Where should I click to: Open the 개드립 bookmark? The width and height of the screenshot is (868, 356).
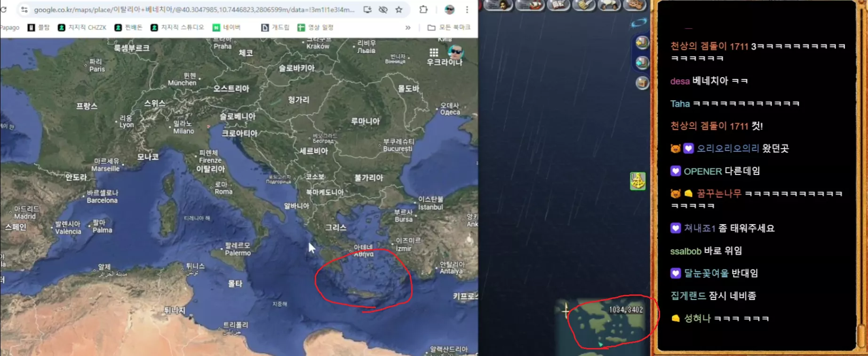275,28
